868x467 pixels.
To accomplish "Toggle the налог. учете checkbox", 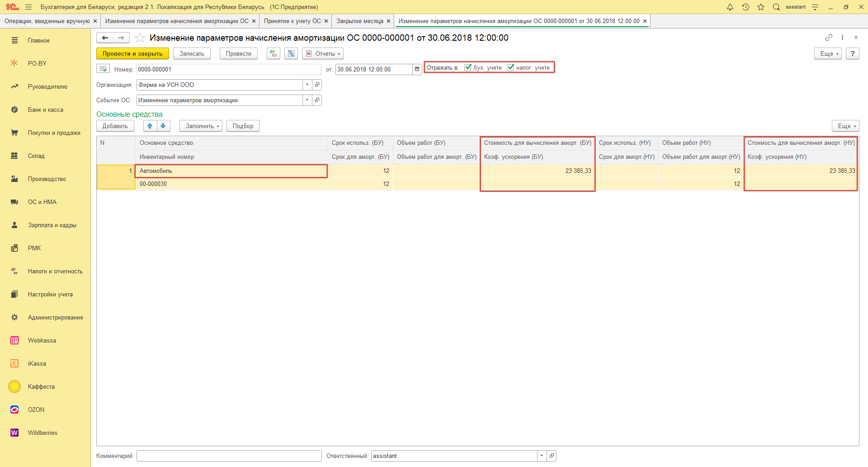I will [x=510, y=67].
